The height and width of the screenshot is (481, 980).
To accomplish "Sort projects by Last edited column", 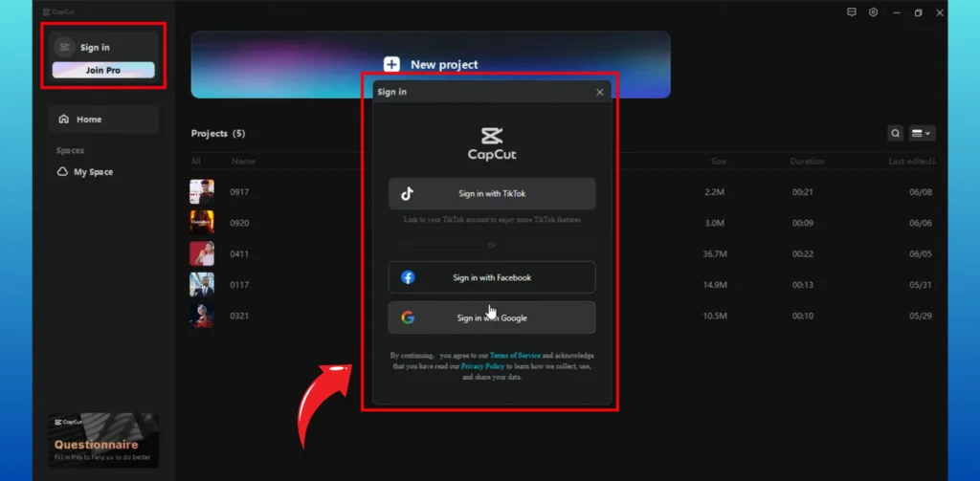I will point(912,162).
